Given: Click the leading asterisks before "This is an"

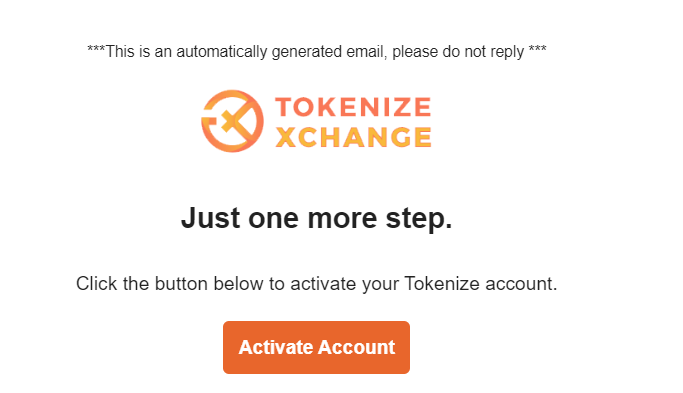Looking at the screenshot, I should coord(96,49).
